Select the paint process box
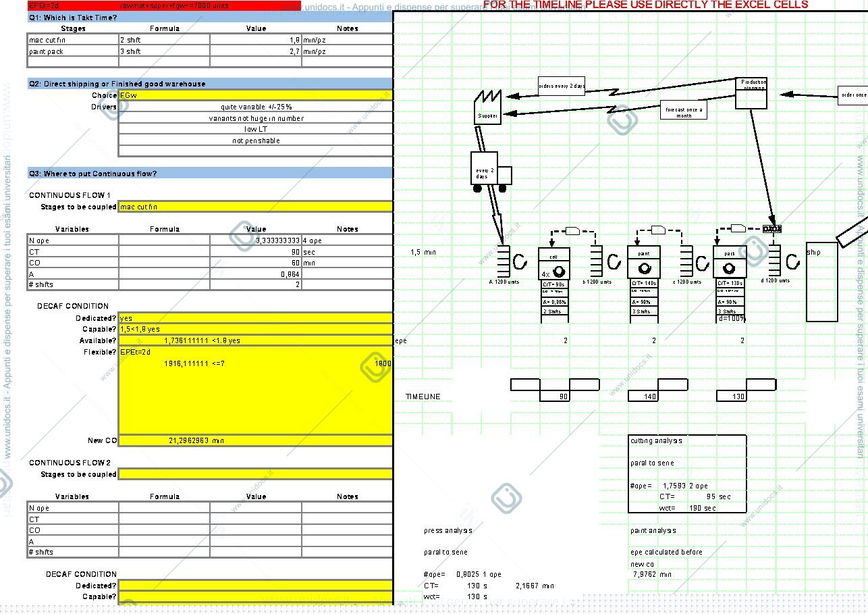868x614 pixels. pyautogui.click(x=644, y=263)
